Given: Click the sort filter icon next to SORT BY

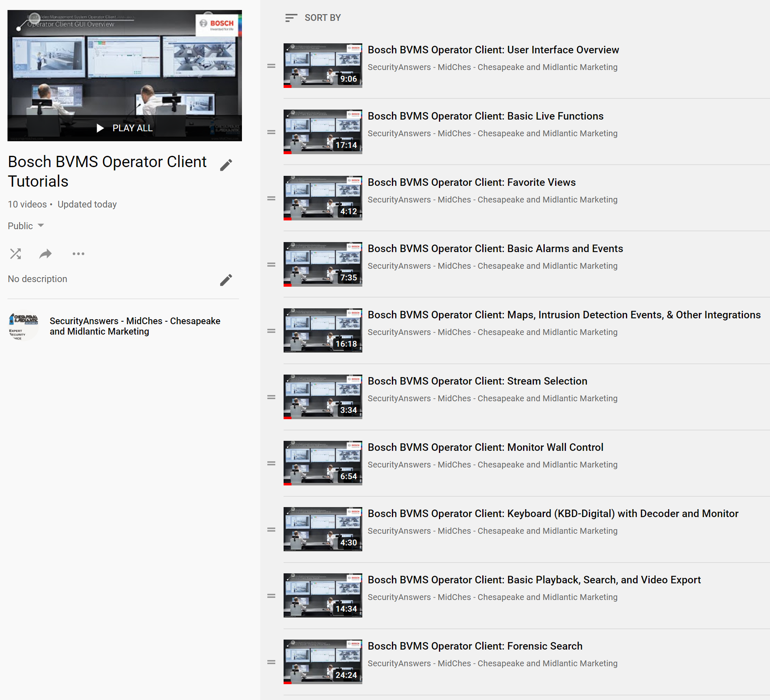Looking at the screenshot, I should tap(291, 18).
